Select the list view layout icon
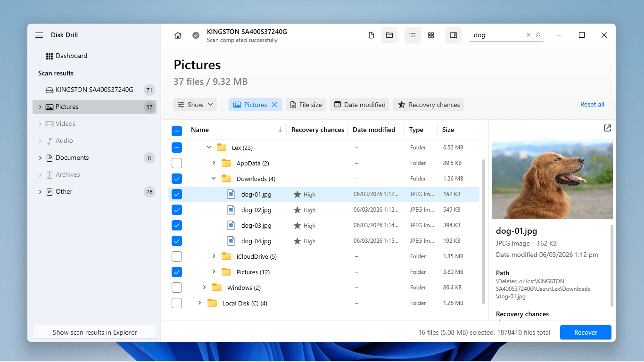 (x=413, y=35)
